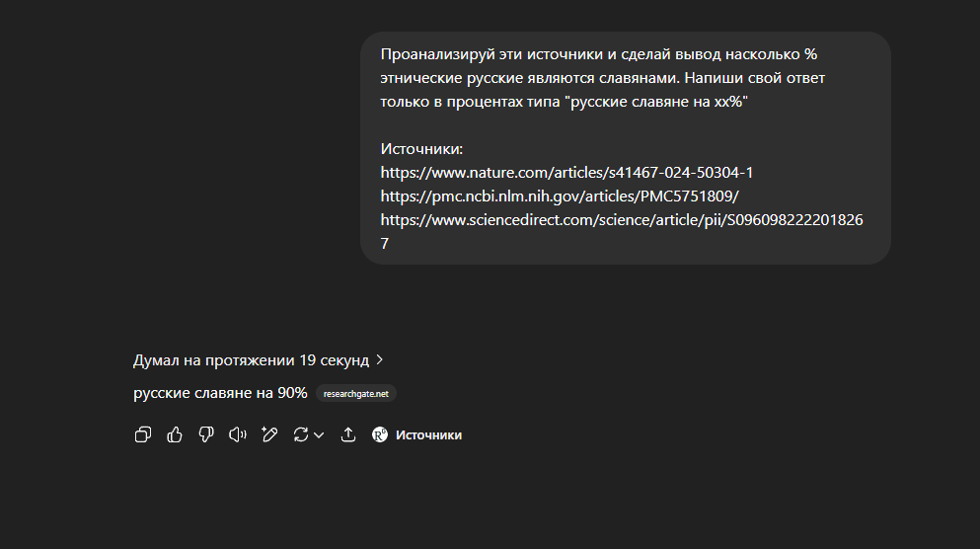
Task: Open the pmc.ncbi.nlm.nih.gov article link
Action: point(560,195)
